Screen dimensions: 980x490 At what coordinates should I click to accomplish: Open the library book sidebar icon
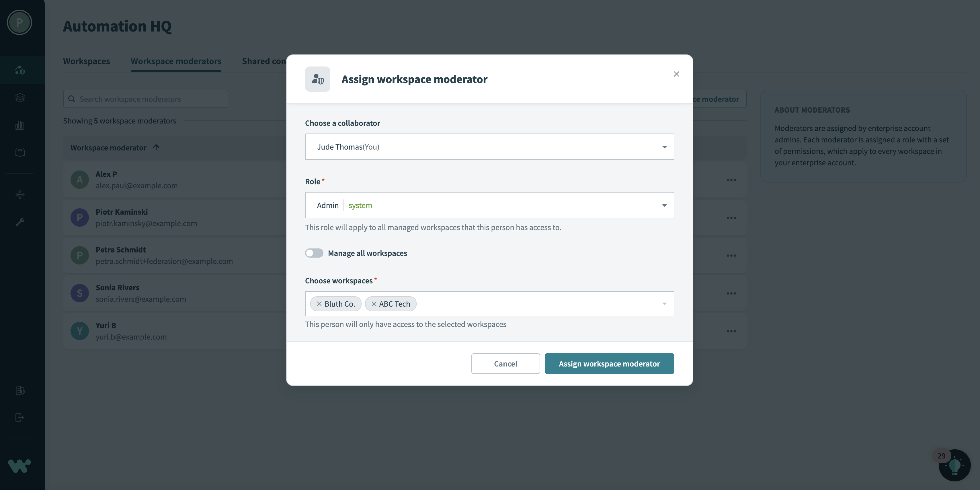pyautogui.click(x=19, y=153)
